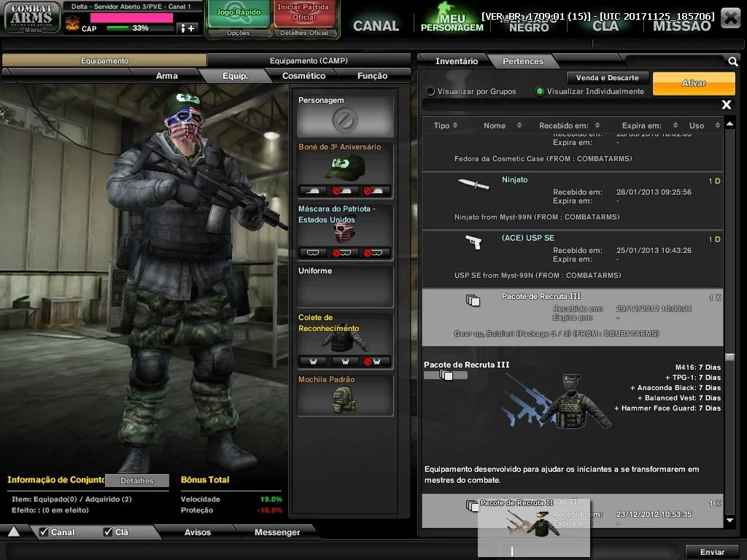Expand the chat panel with up triangle
The image size is (747, 560).
(x=14, y=532)
